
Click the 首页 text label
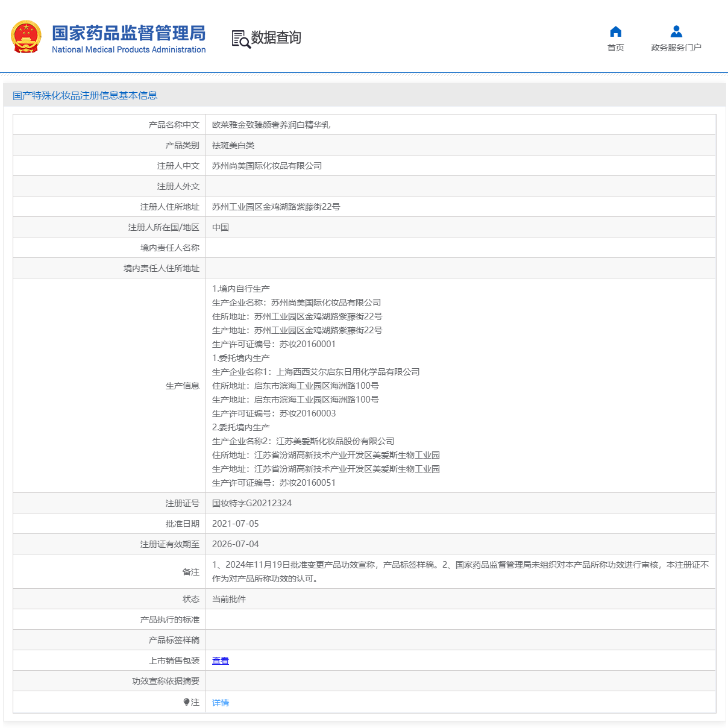click(x=615, y=48)
